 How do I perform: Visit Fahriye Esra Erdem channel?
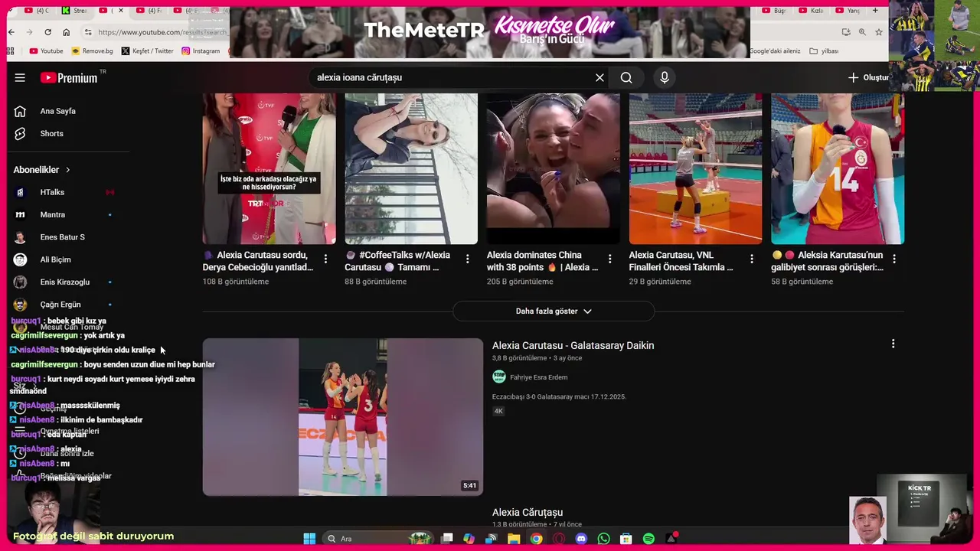pyautogui.click(x=538, y=377)
